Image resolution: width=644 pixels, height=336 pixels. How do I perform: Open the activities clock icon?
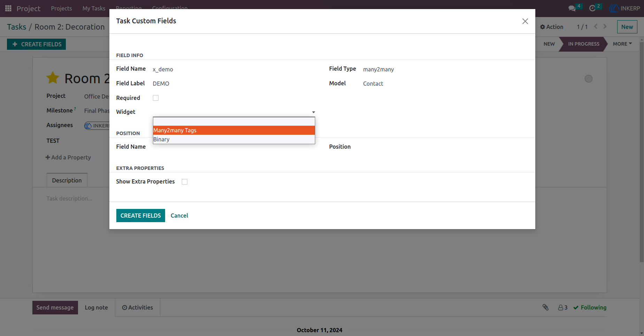(x=592, y=8)
